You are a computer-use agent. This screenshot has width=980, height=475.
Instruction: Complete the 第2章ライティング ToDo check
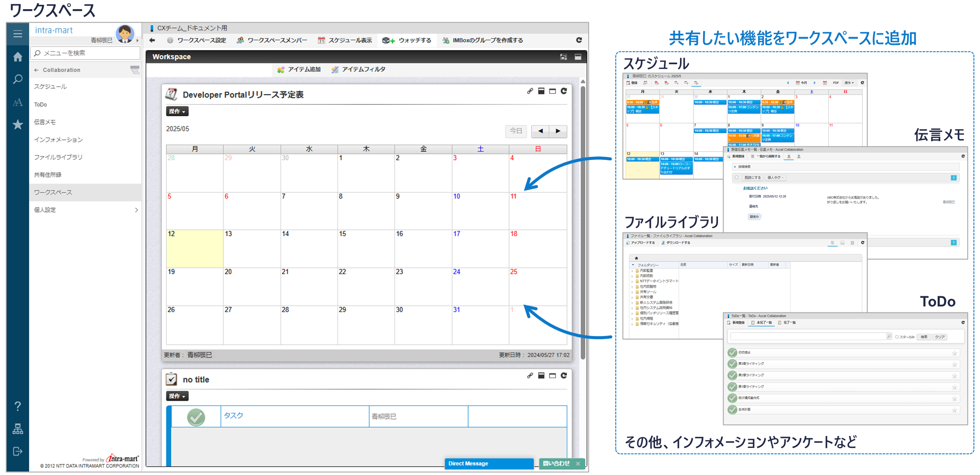pyautogui.click(x=732, y=375)
